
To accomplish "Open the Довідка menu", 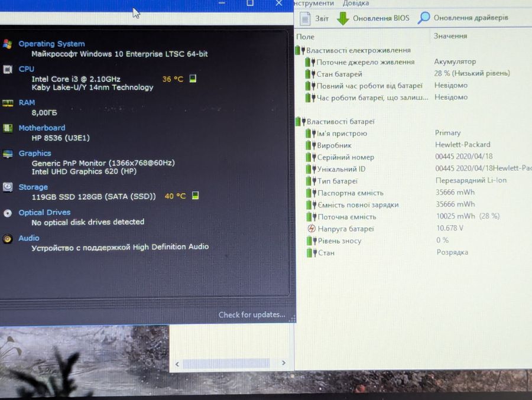I will [x=356, y=4].
